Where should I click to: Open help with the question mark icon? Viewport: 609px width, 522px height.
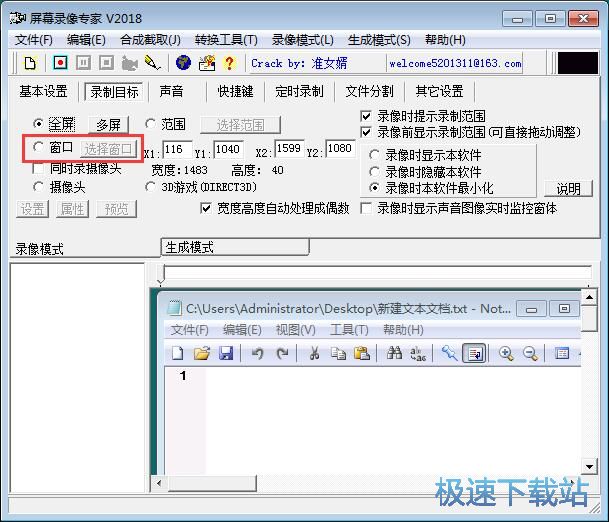(x=230, y=63)
